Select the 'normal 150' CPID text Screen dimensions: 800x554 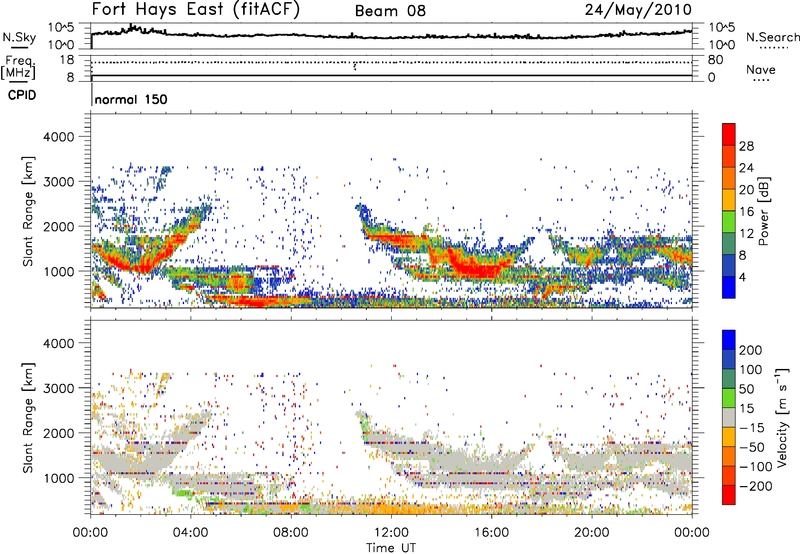(131, 99)
